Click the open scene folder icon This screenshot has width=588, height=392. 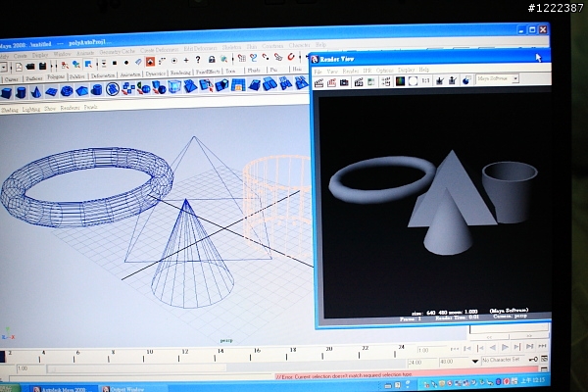30,67
